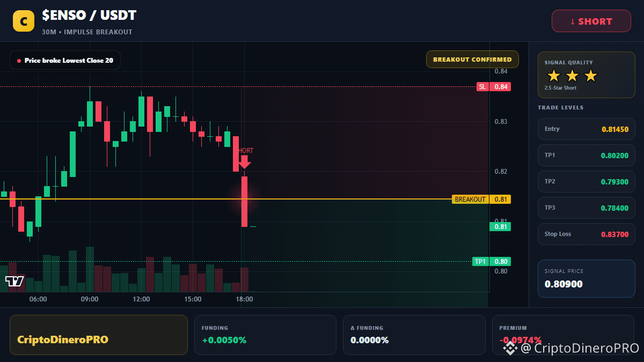Click the large red breakout candle
Viewport: 644px width, 362px height.
click(244, 202)
